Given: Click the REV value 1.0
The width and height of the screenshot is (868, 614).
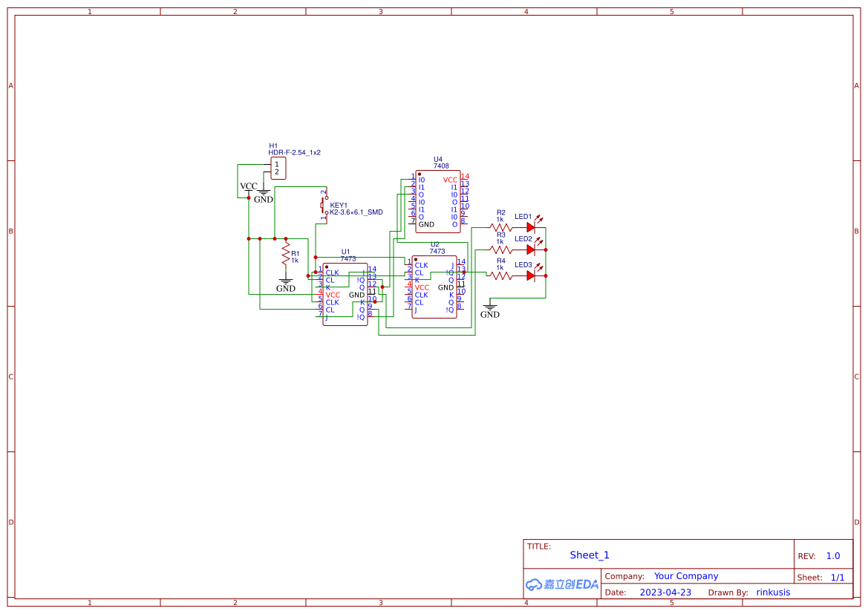Looking at the screenshot, I should coord(833,556).
